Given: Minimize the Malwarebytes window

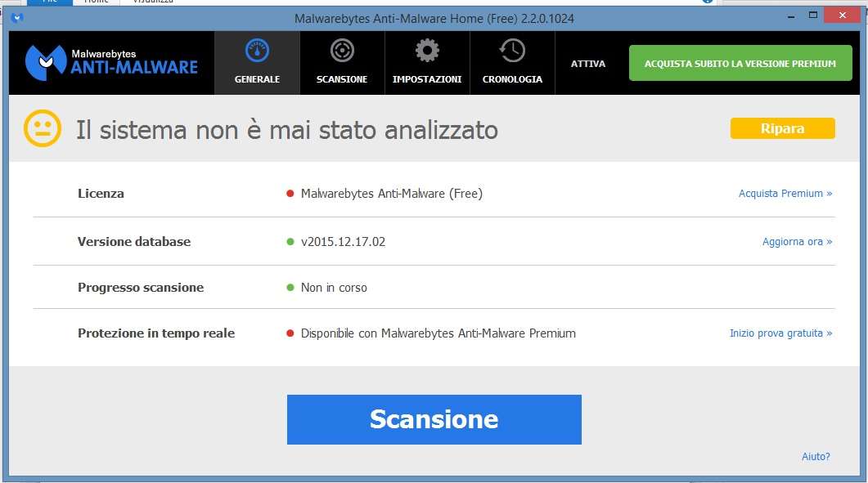Looking at the screenshot, I should click(791, 16).
